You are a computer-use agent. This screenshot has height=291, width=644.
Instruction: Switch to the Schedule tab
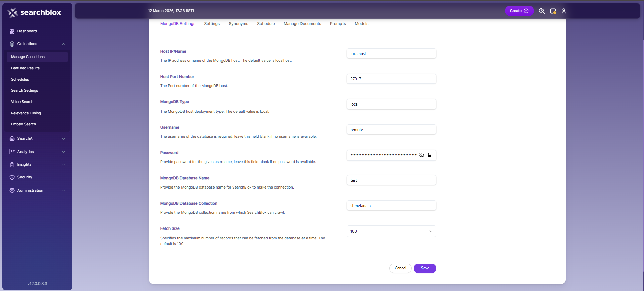266,24
